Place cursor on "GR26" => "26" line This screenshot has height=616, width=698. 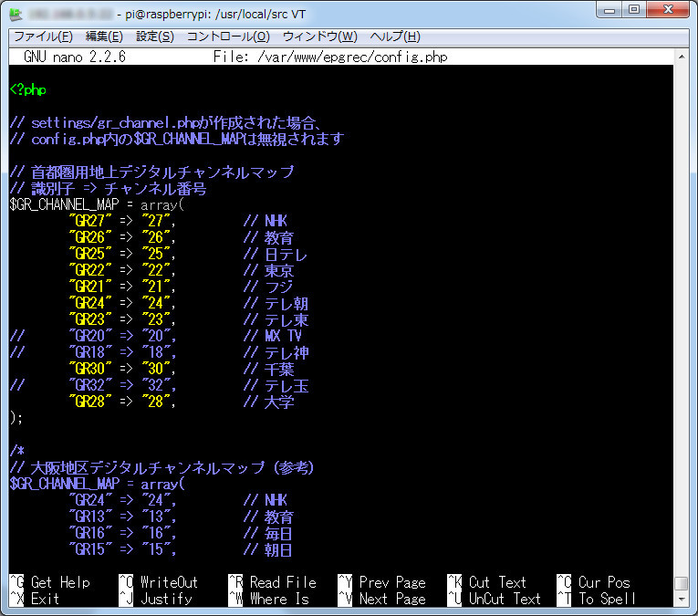122,237
